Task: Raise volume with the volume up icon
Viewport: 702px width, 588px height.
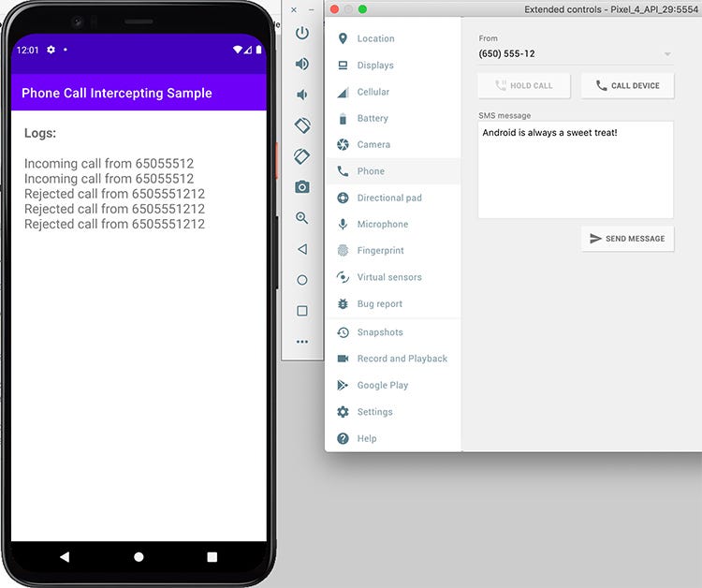Action: coord(302,64)
